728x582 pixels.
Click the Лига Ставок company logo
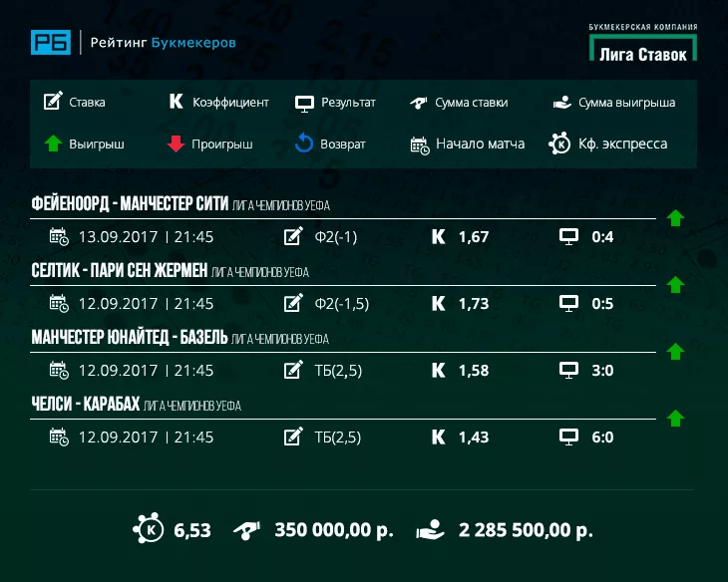coord(643,42)
